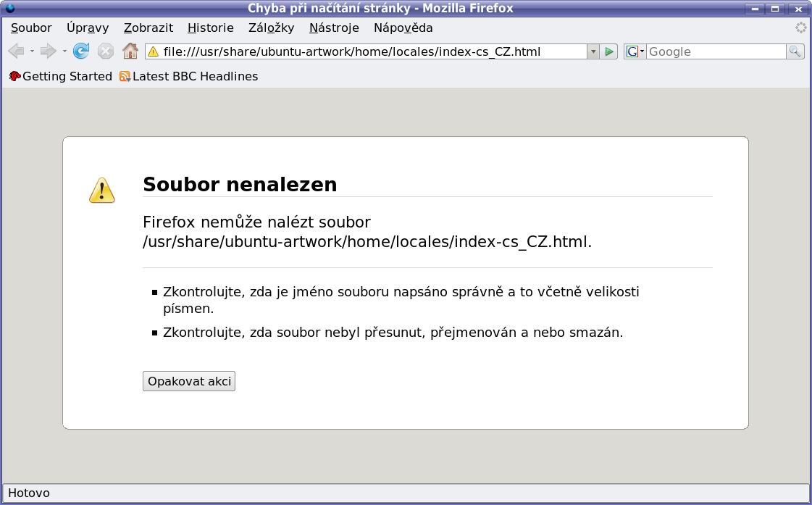This screenshot has width=812, height=505.
Task: Click the warning site icon in address bar
Action: coord(154,51)
